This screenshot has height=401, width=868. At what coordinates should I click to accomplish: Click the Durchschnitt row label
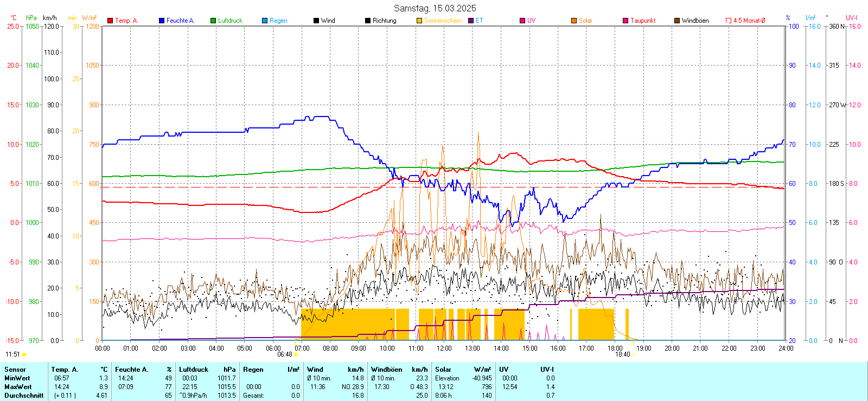tap(24, 396)
